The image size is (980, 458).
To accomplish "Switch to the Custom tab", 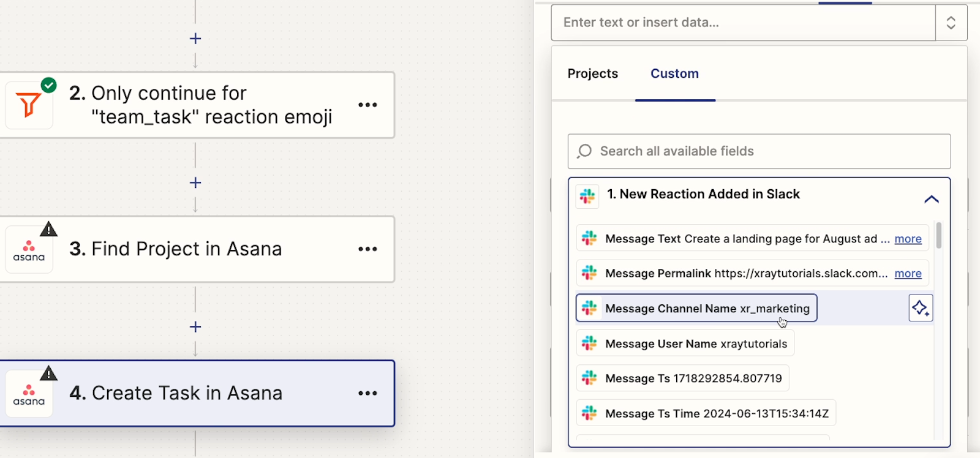I will coord(674,73).
